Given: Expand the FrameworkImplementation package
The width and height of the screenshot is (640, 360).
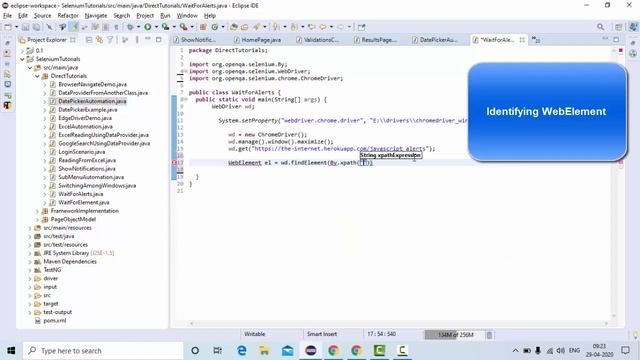Looking at the screenshot, I should (x=37, y=211).
